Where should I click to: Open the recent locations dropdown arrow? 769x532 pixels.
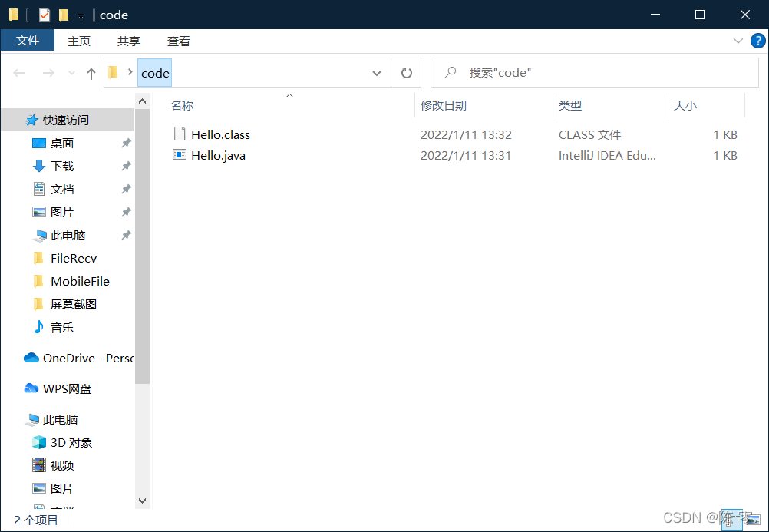click(71, 73)
